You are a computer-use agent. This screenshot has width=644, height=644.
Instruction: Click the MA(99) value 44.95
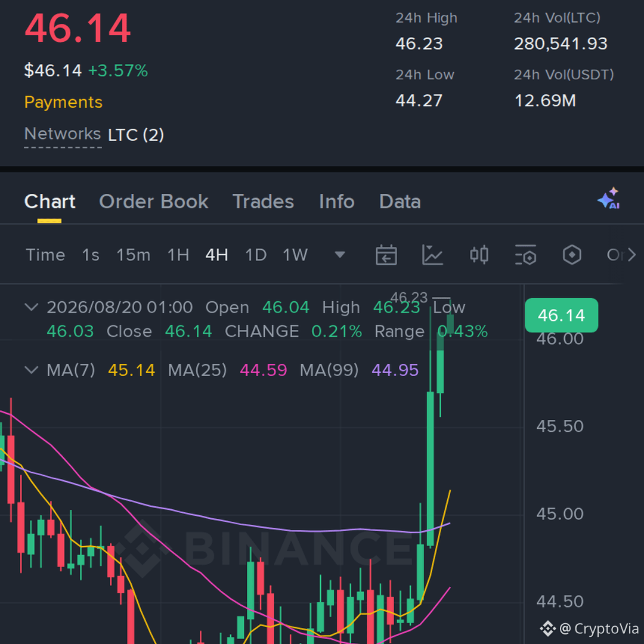tap(395, 370)
